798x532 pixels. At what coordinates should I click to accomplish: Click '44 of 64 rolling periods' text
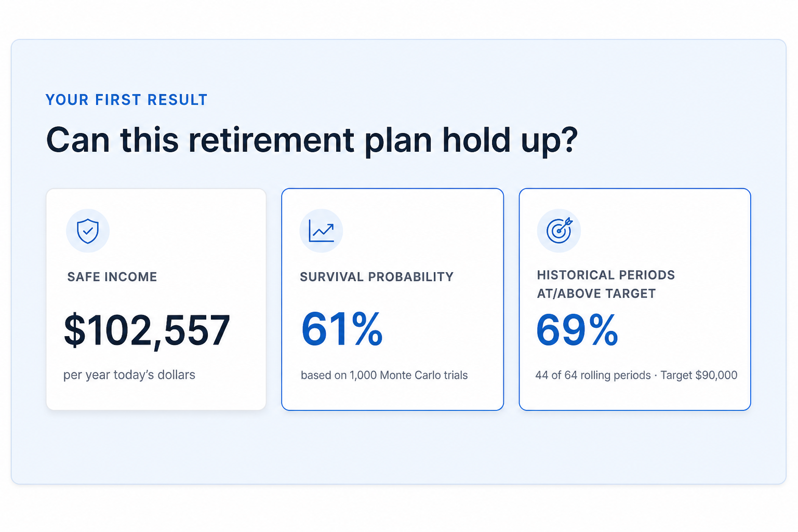pos(593,375)
